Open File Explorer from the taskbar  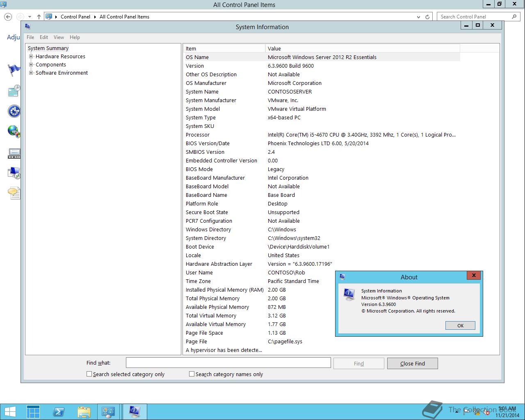click(84, 412)
